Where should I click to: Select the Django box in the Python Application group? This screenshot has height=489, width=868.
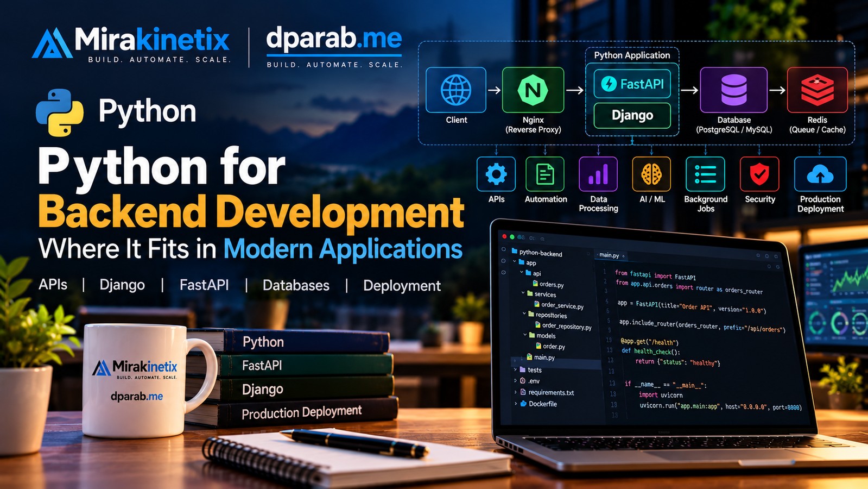pos(632,115)
